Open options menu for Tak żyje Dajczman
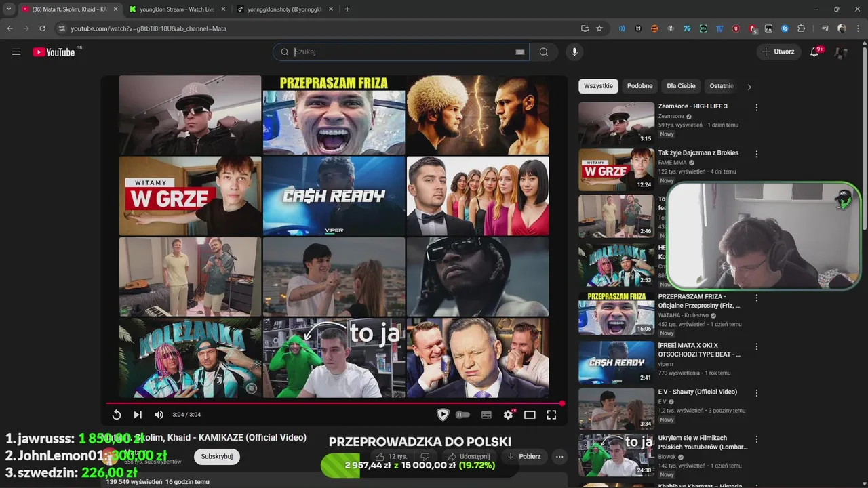Image resolution: width=868 pixels, height=488 pixels. [757, 154]
